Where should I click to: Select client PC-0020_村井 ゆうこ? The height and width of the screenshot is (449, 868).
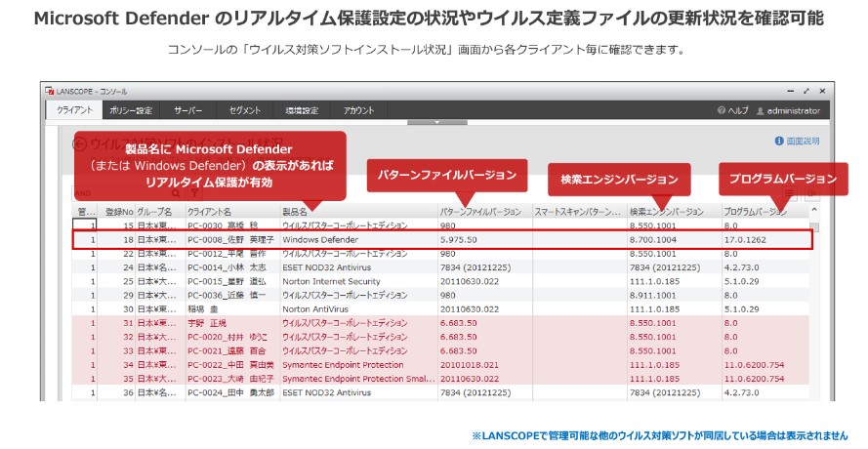227,337
